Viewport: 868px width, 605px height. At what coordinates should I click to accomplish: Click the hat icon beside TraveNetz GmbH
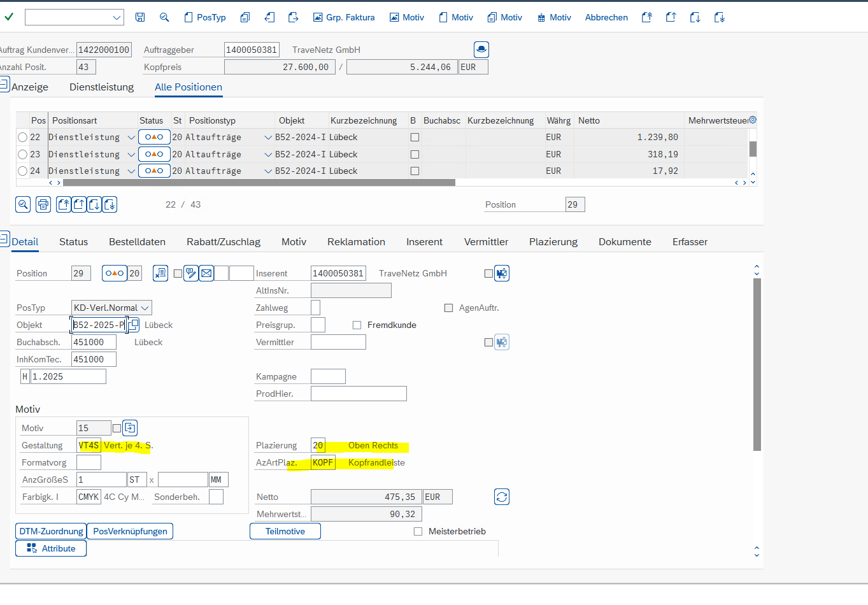point(481,49)
